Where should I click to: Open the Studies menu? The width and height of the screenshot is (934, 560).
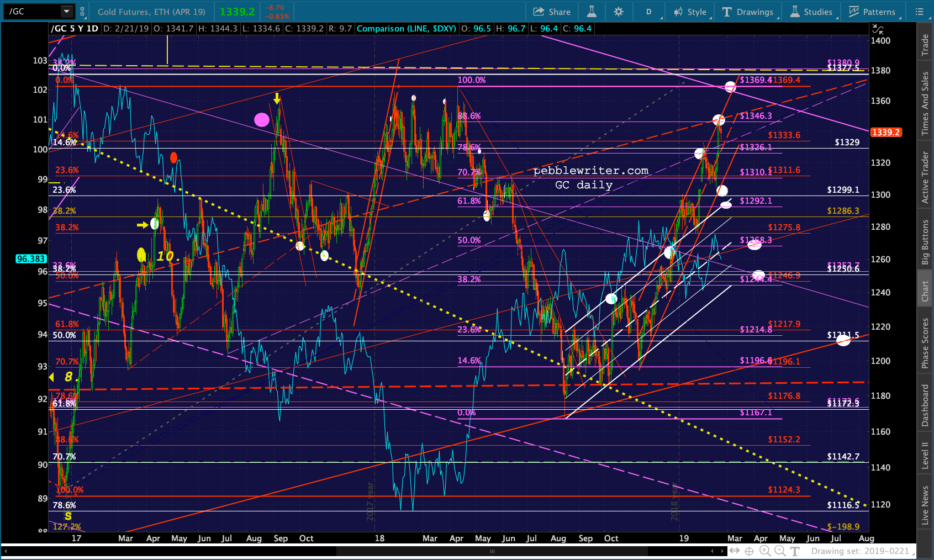[x=811, y=12]
